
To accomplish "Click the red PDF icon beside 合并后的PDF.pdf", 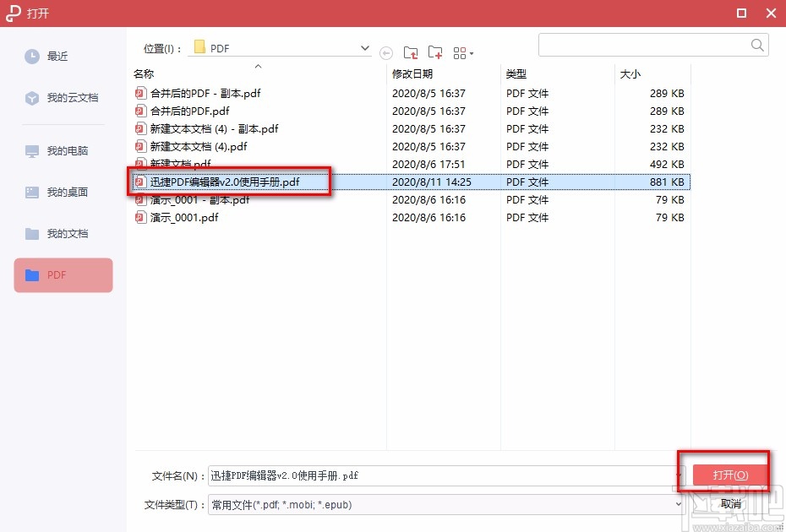I will pyautogui.click(x=139, y=111).
